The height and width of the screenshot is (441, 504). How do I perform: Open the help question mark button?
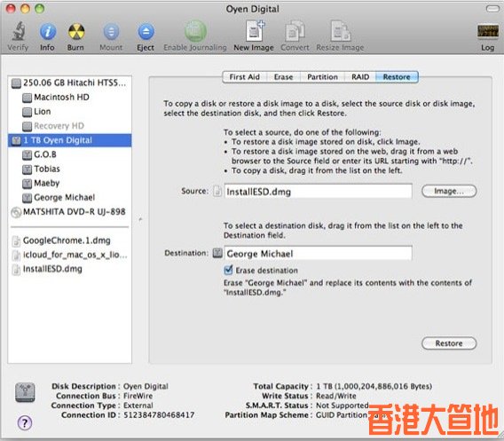25,422
